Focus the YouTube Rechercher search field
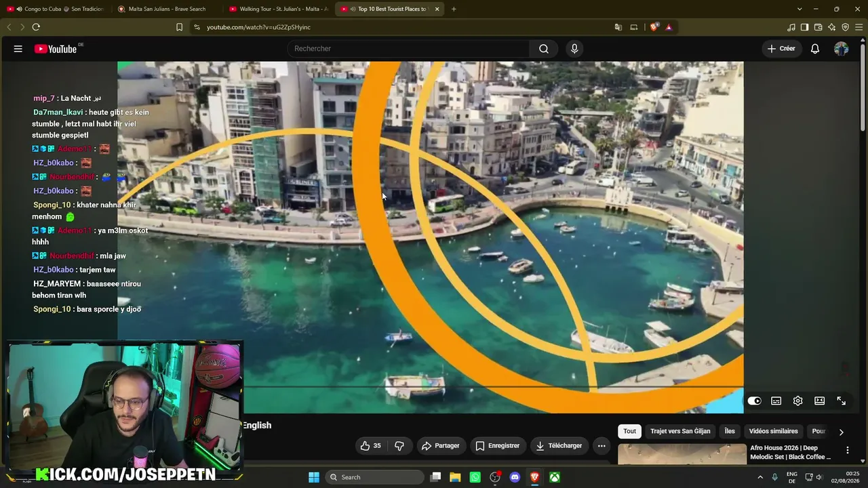This screenshot has width=868, height=488. click(x=408, y=49)
